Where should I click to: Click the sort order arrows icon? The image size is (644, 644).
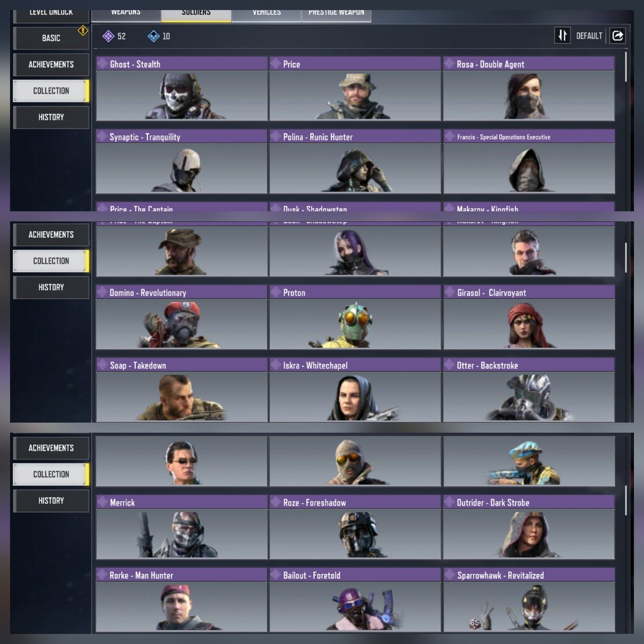coord(562,36)
